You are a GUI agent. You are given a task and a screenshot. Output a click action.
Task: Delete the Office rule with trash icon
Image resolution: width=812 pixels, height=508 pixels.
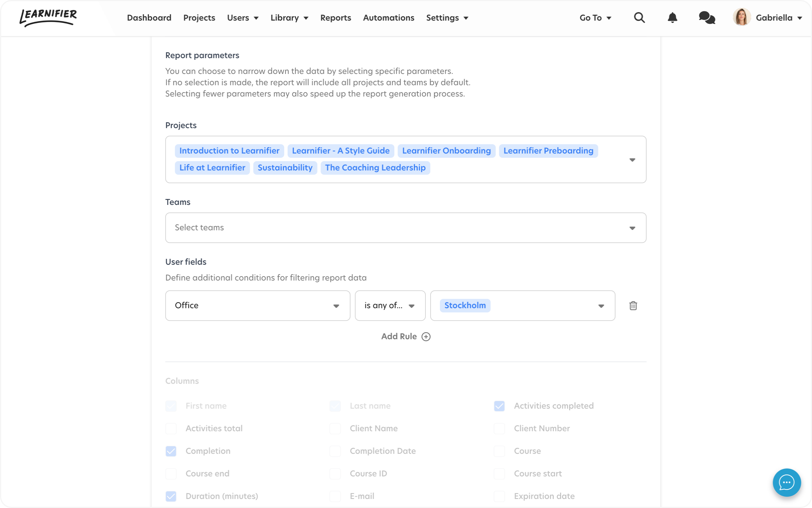coord(633,305)
